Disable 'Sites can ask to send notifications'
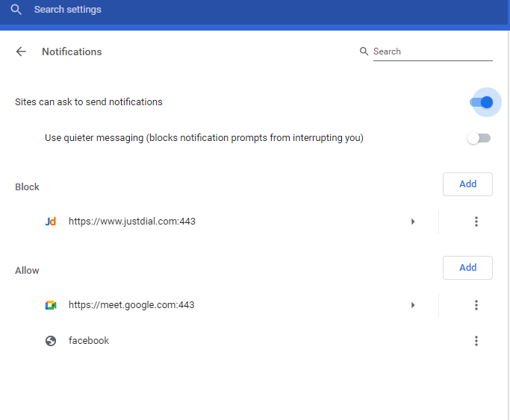 click(482, 102)
